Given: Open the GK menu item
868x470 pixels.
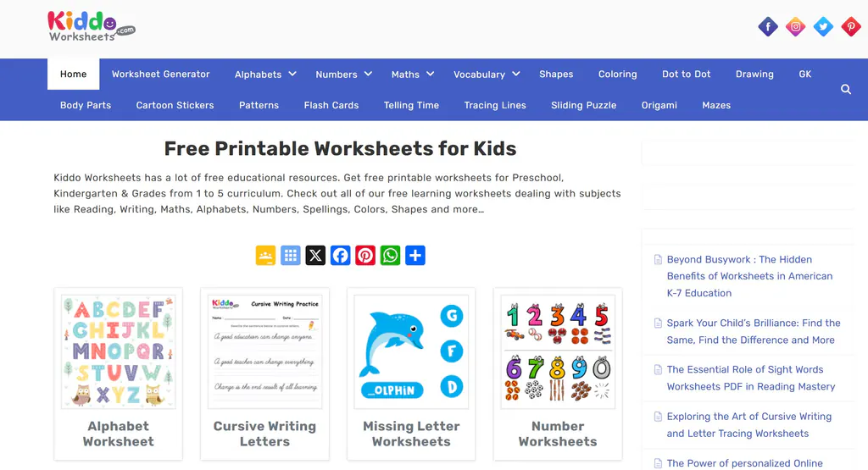Looking at the screenshot, I should coord(805,74).
